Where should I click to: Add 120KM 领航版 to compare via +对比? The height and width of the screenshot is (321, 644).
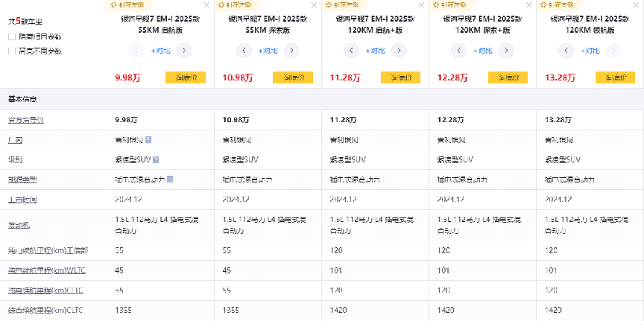pyautogui.click(x=590, y=51)
